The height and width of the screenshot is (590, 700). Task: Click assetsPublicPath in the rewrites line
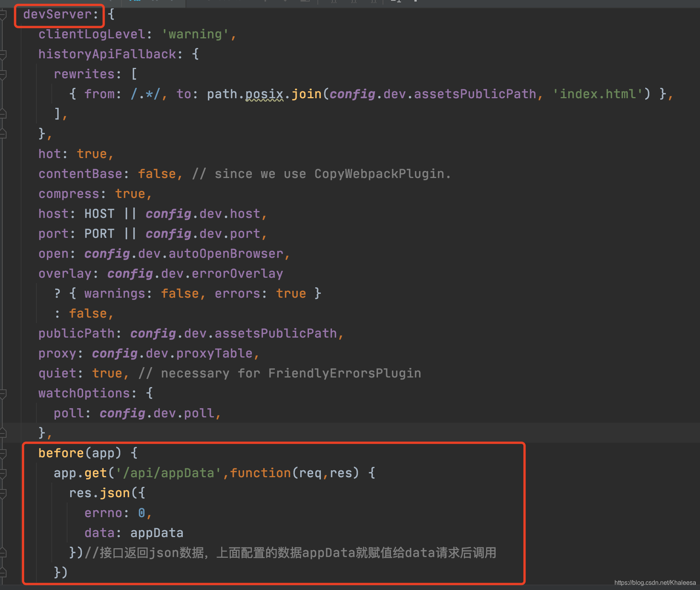click(475, 94)
